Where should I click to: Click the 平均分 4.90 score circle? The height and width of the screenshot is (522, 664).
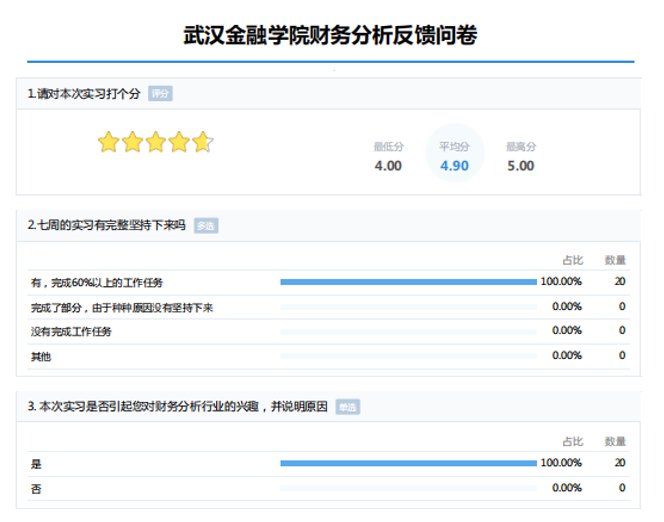click(454, 153)
